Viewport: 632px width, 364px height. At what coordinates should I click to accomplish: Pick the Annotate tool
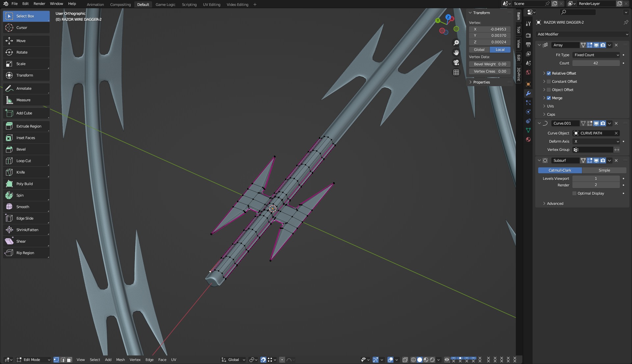pos(26,88)
